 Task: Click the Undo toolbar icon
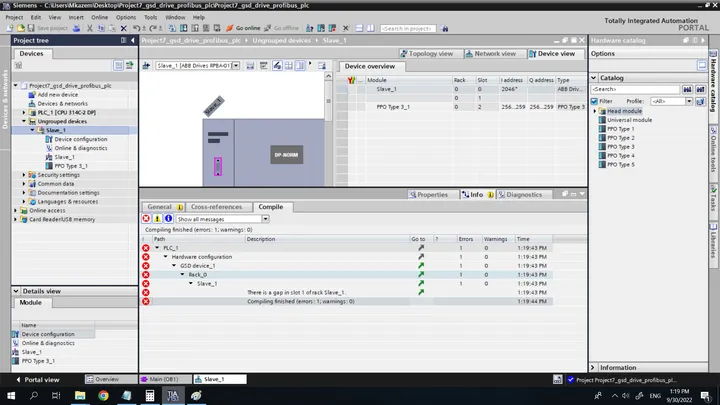(x=136, y=28)
